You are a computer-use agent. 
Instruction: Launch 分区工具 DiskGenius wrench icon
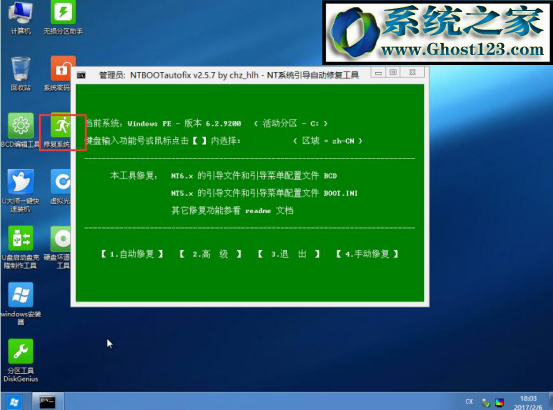coord(21,360)
